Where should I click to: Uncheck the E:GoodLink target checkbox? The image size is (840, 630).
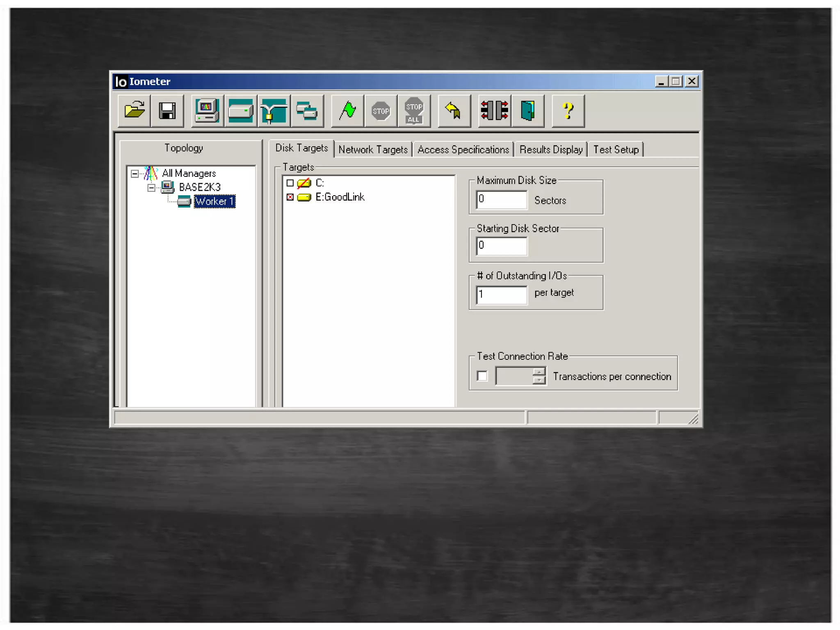[290, 197]
